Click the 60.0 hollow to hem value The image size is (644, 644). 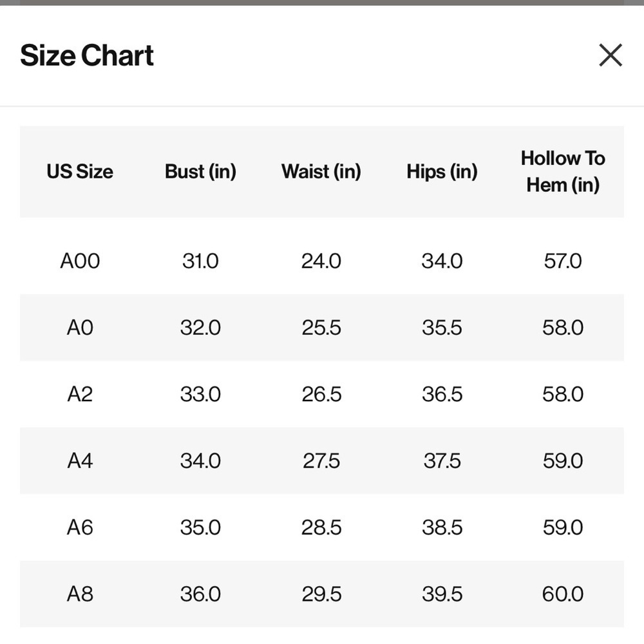point(563,594)
